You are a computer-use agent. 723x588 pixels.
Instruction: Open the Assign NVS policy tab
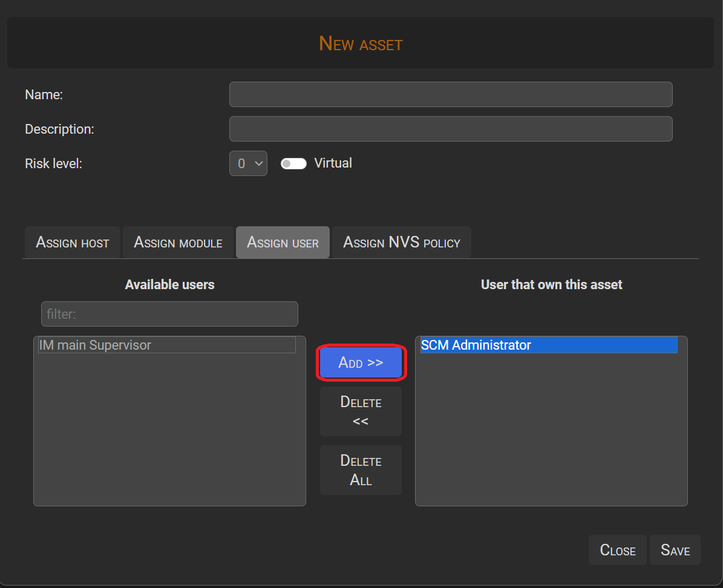click(401, 242)
